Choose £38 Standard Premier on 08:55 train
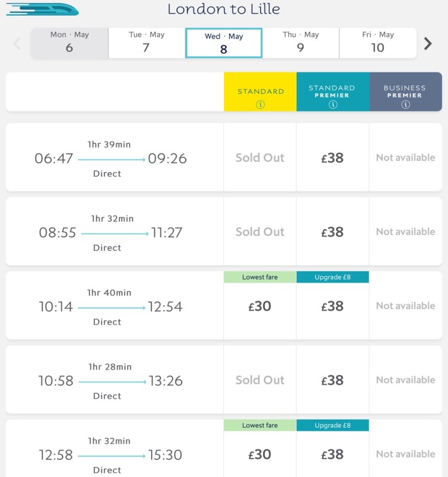Image resolution: width=448 pixels, height=477 pixels. click(332, 232)
